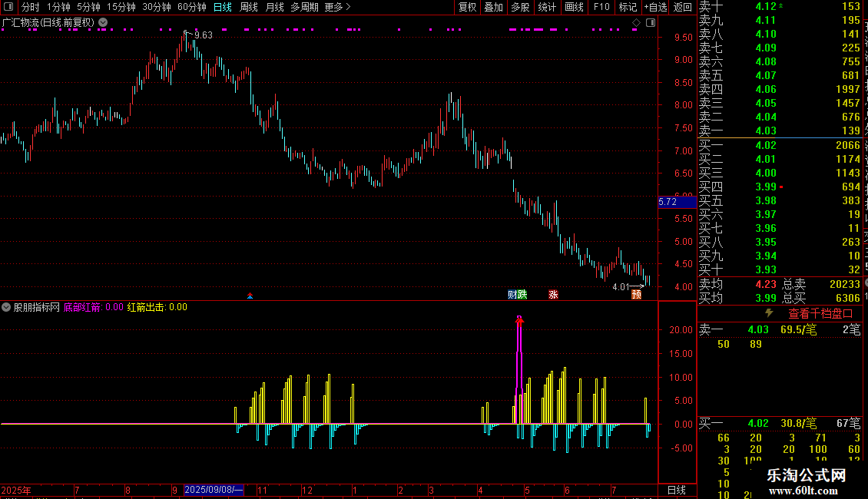The height and width of the screenshot is (499, 868).
Task: Click the 30.8/笔 order detail value
Action: pos(798,423)
